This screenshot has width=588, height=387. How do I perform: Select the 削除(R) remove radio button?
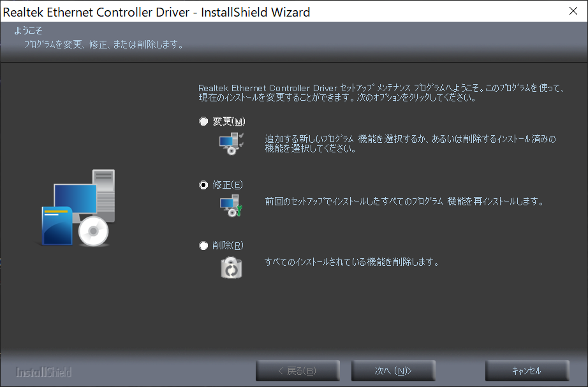[x=203, y=245]
